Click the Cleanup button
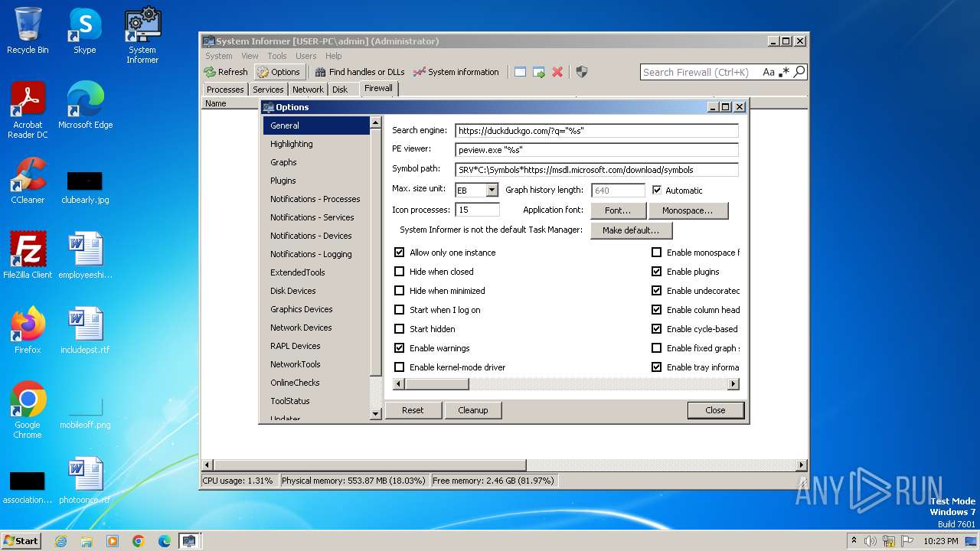 point(473,410)
